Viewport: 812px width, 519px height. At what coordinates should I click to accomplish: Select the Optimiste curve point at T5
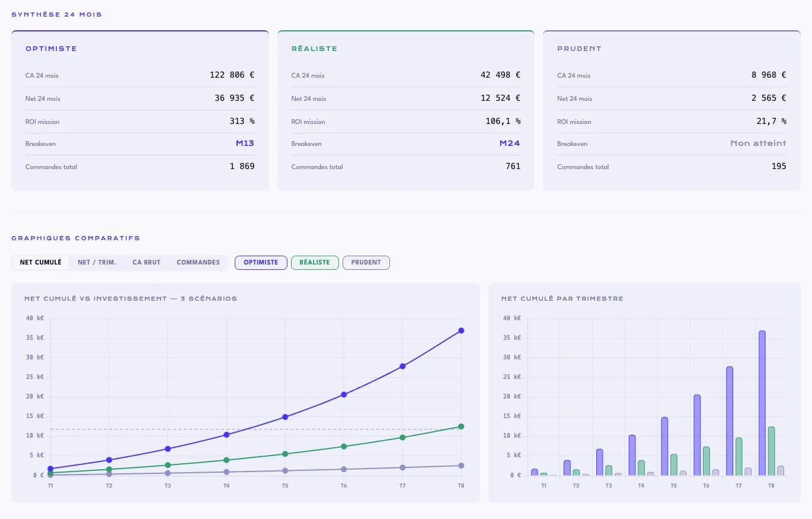(x=285, y=417)
